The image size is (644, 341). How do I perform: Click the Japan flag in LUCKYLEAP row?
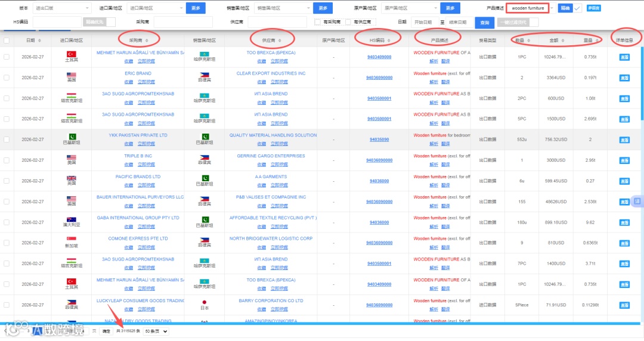click(205, 302)
